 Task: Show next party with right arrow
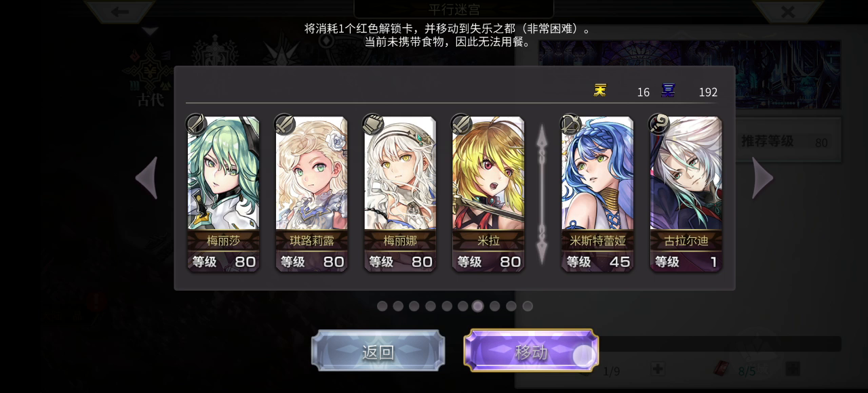[x=762, y=178]
